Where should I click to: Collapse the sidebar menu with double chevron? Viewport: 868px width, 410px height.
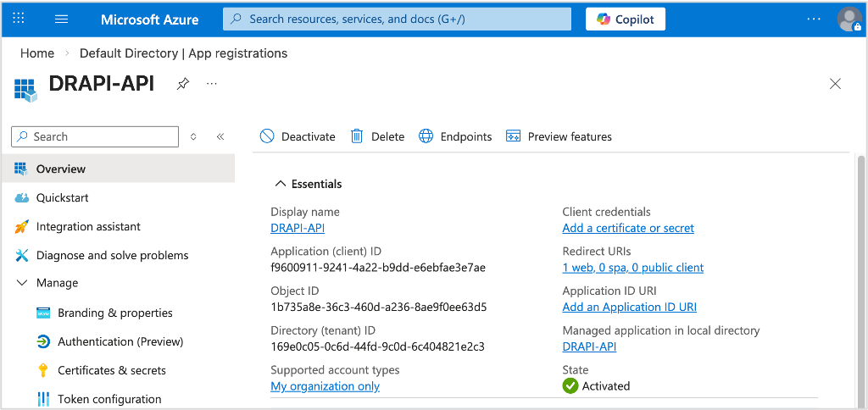click(220, 136)
